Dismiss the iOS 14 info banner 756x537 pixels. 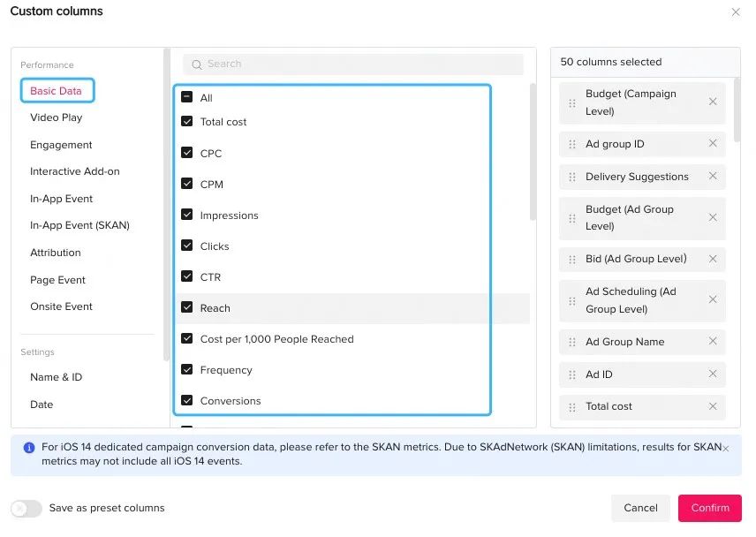click(726, 449)
